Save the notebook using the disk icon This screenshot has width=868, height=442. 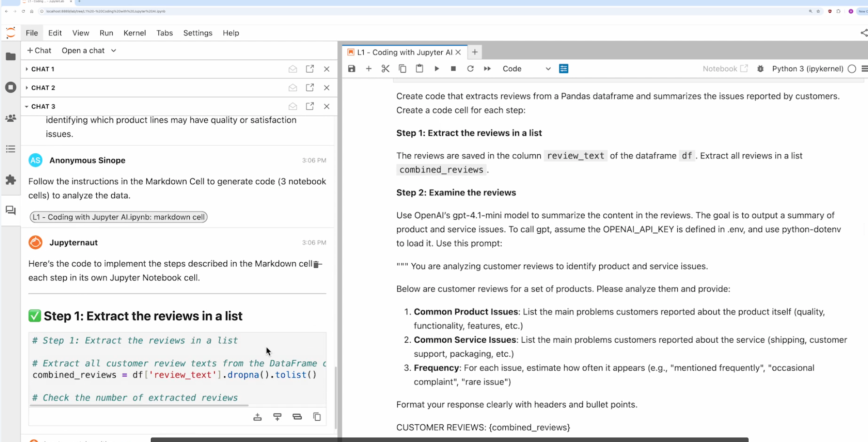tap(351, 69)
